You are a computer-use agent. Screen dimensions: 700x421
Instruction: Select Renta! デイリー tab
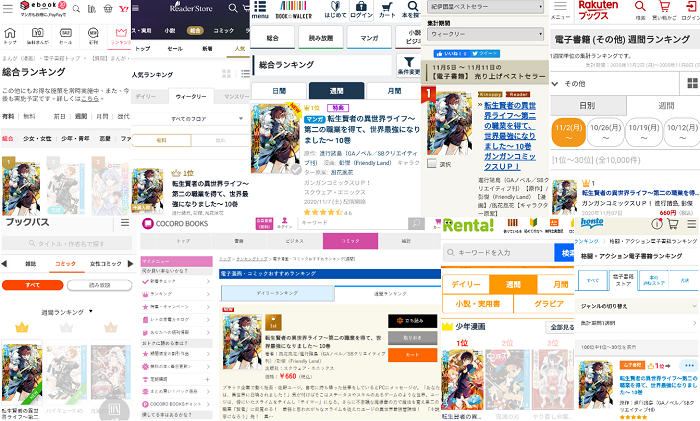466,284
